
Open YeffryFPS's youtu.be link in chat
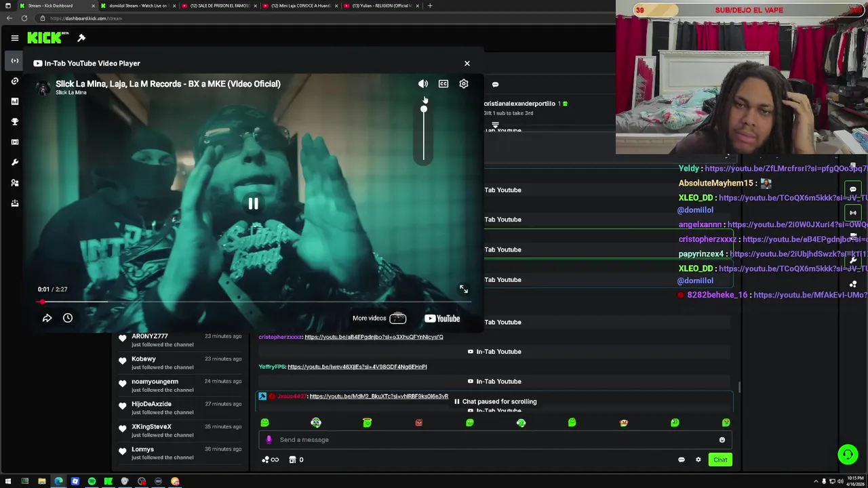[x=357, y=367]
